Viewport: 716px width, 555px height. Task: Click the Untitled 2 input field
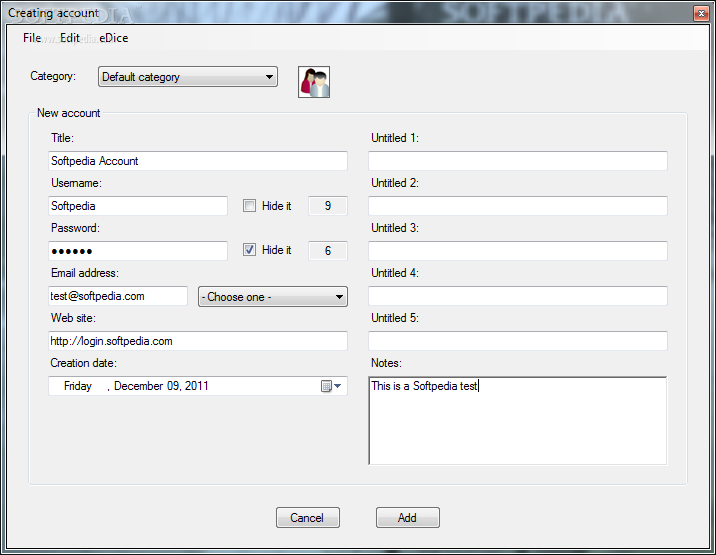point(518,206)
